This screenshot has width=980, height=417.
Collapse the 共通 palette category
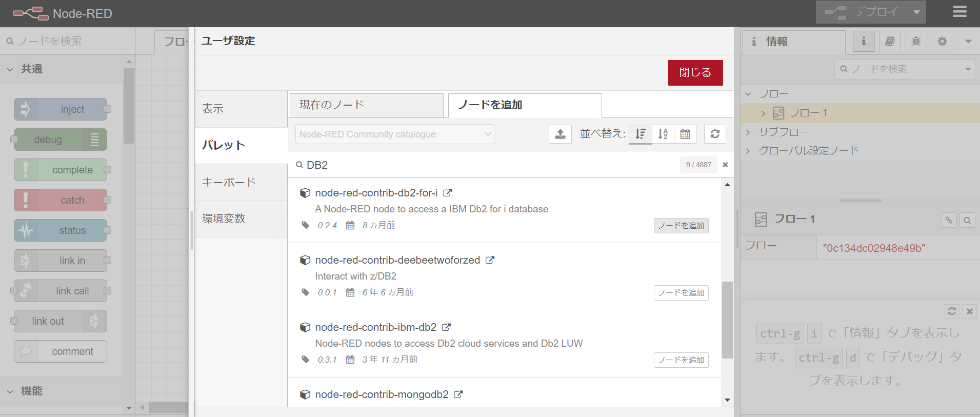click(62, 69)
